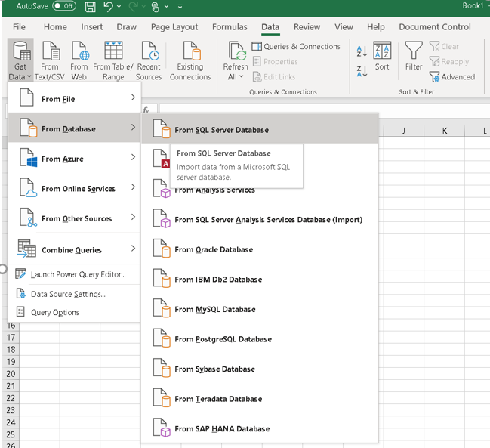490x448 pixels.
Task: Click the From Azure Windows logo icon
Action: coord(32,162)
